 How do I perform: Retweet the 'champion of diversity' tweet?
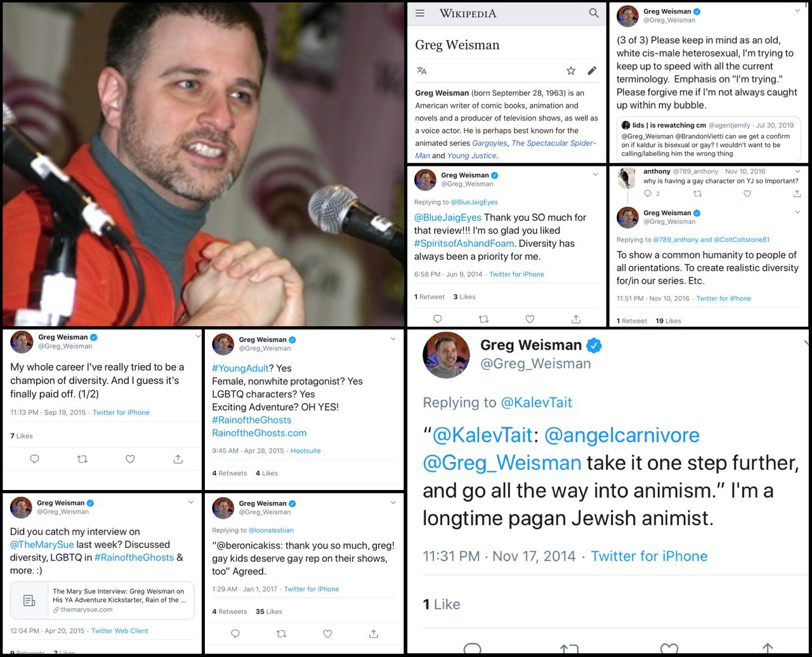82,459
